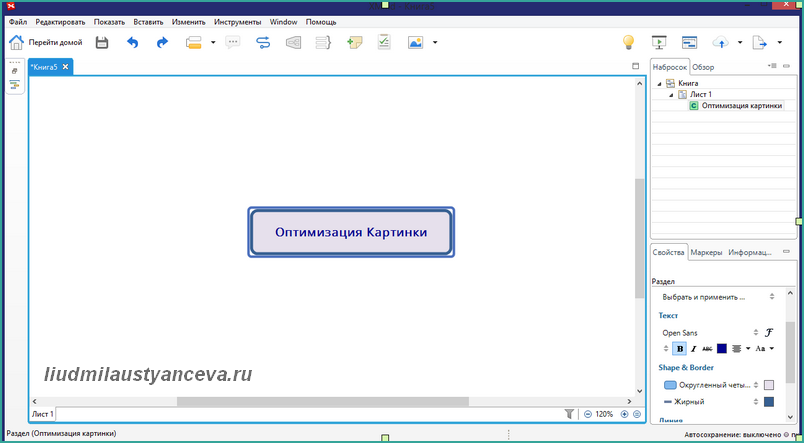Open the Вставить menu
Screen dimensions: 804x443
pyautogui.click(x=148, y=21)
